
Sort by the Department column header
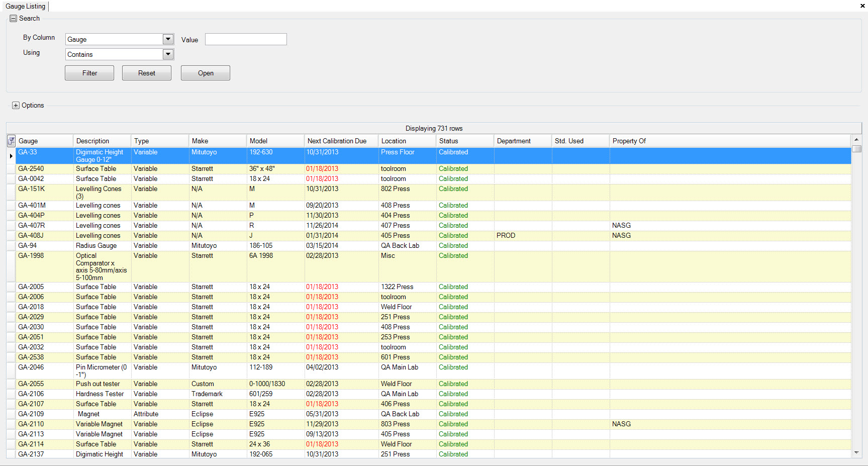(523, 141)
